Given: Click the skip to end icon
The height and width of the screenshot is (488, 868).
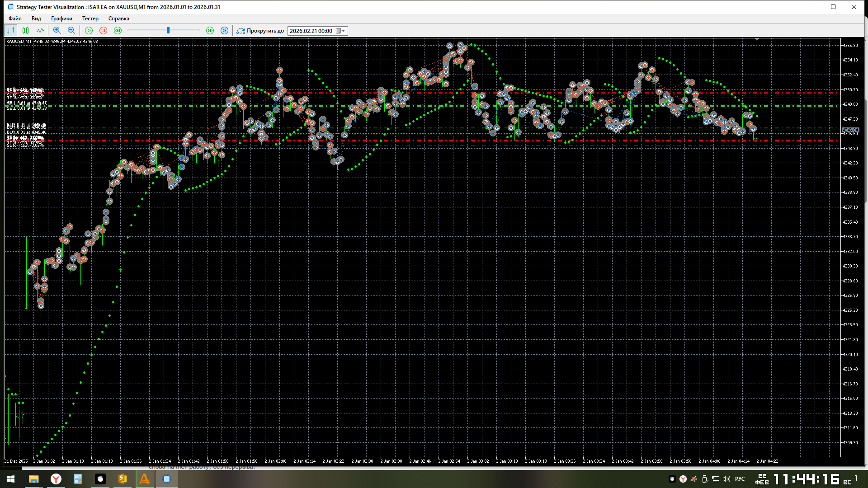Looking at the screenshot, I should (x=224, y=31).
